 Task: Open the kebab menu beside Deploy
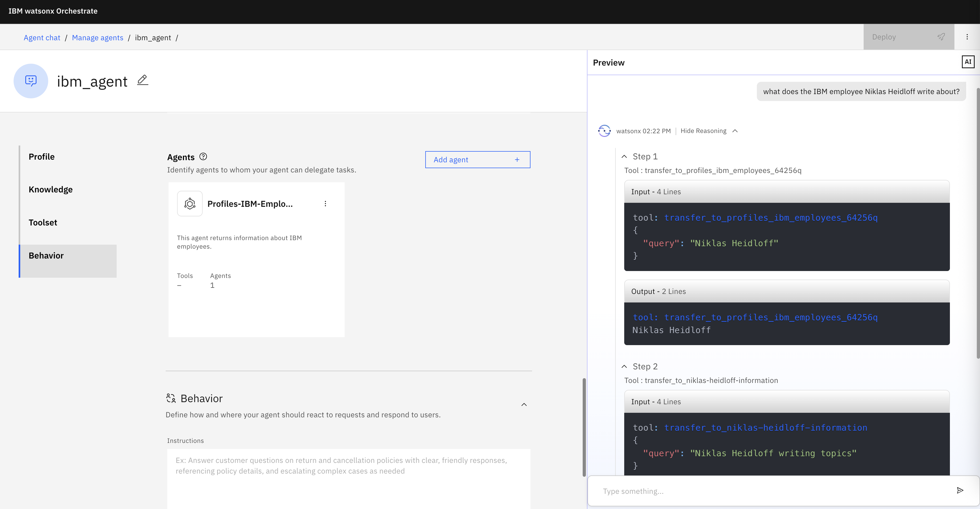point(967,37)
